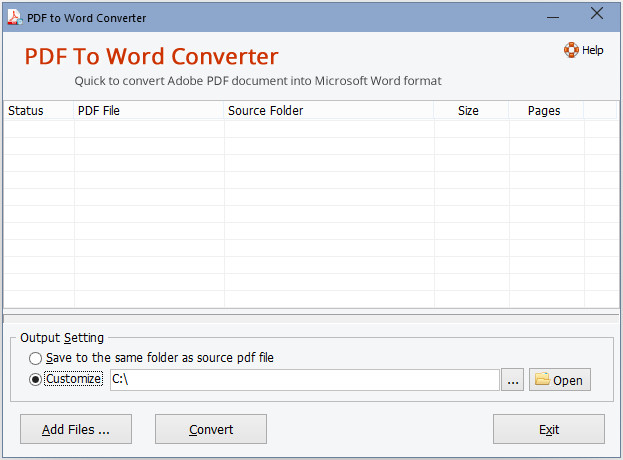This screenshot has width=623, height=460.
Task: Sort by the Size column header
Action: [471, 110]
